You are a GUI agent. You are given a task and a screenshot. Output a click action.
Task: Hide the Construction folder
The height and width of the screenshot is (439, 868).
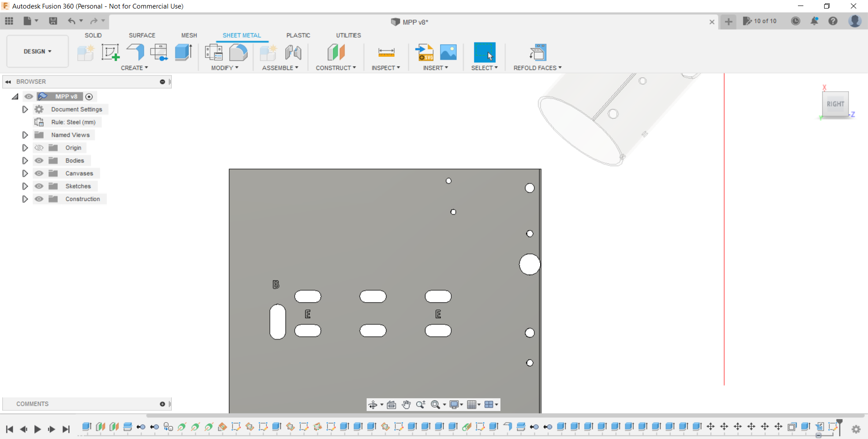(39, 199)
